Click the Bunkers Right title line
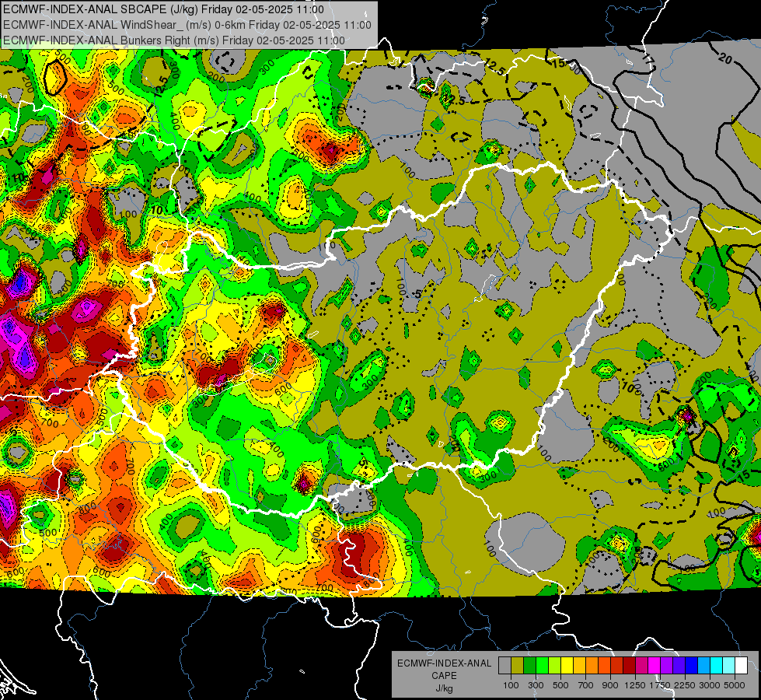 174,40
